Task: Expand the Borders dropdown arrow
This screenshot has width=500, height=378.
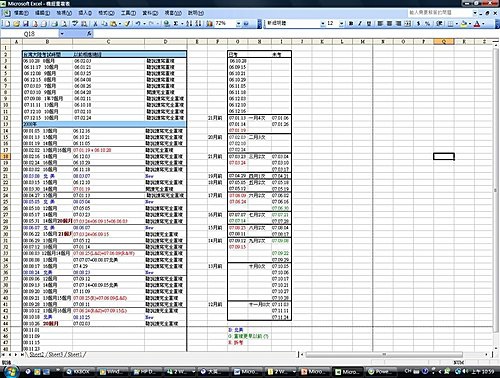Action: point(457,23)
